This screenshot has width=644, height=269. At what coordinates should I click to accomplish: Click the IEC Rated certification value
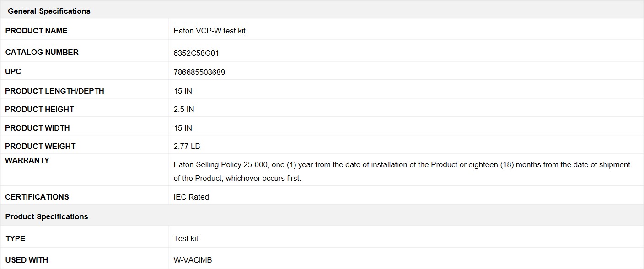pos(191,197)
